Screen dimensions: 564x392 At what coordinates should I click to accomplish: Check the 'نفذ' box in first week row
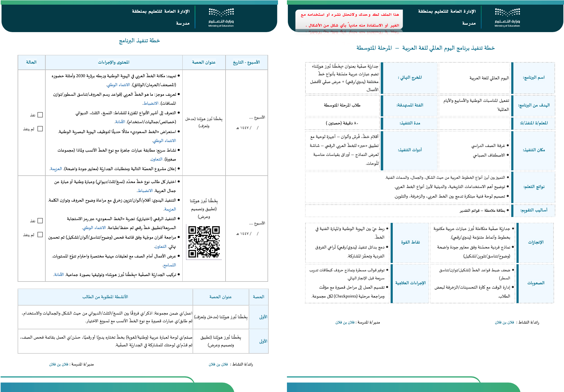40,115
